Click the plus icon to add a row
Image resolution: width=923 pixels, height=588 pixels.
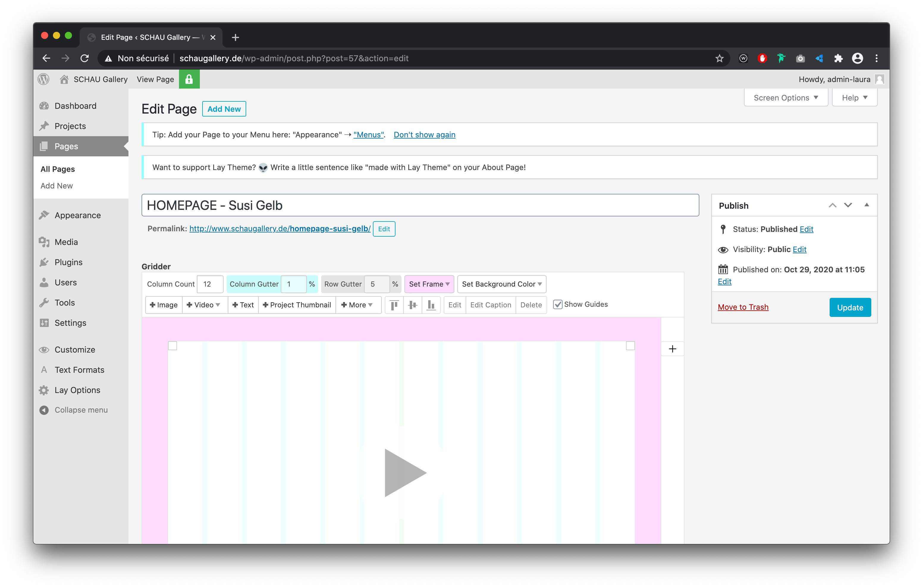[x=672, y=349]
